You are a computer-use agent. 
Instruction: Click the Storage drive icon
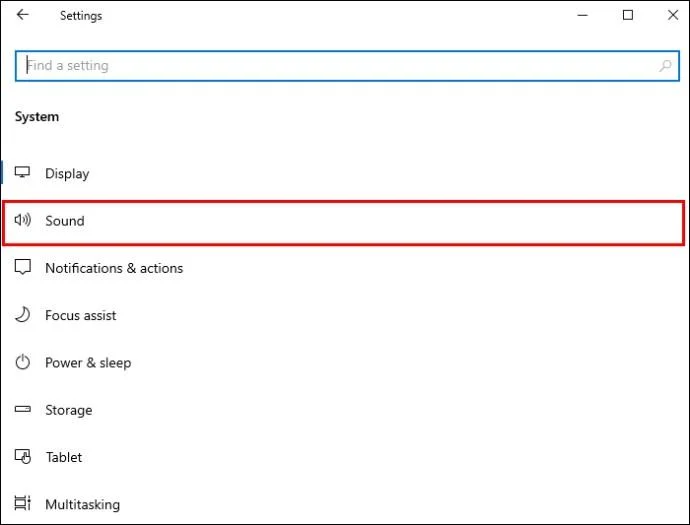pos(23,410)
